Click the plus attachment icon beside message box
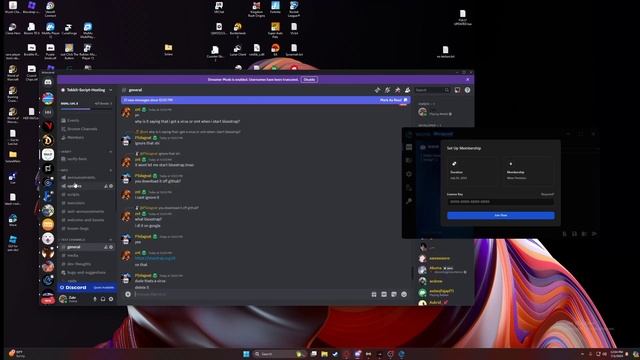The height and width of the screenshot is (360, 640). click(x=128, y=294)
